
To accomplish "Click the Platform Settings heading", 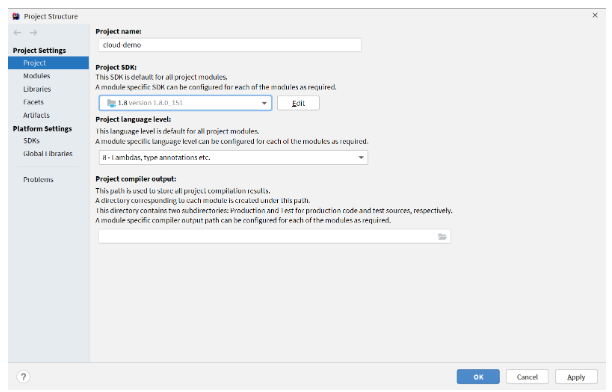I will pyautogui.click(x=42, y=128).
